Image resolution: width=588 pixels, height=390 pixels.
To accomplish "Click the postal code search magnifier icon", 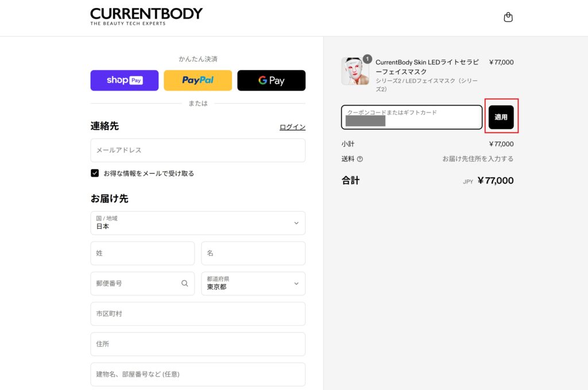I will click(x=184, y=283).
